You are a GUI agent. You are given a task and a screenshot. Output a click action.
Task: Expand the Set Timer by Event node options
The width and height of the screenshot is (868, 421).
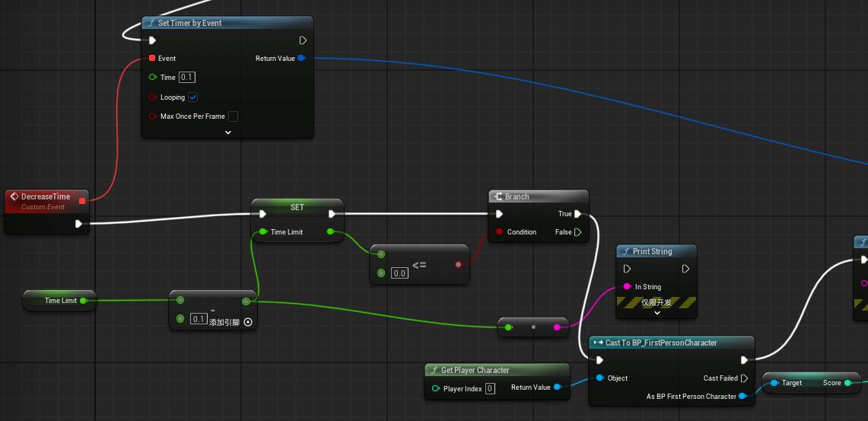tap(227, 132)
